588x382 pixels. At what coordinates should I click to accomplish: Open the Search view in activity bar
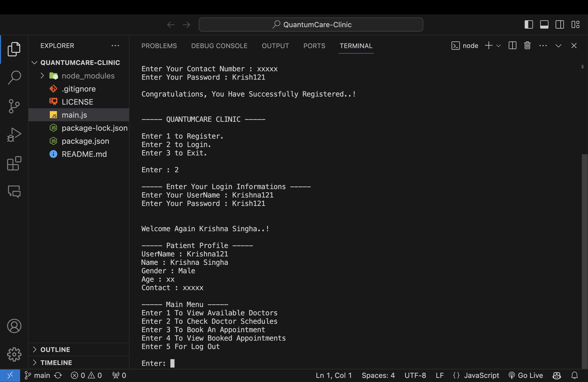point(14,77)
